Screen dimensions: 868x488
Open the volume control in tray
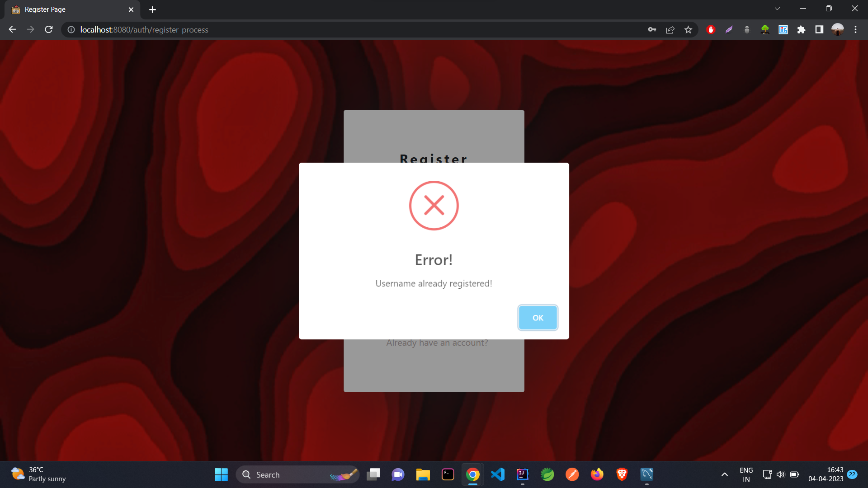click(x=780, y=474)
